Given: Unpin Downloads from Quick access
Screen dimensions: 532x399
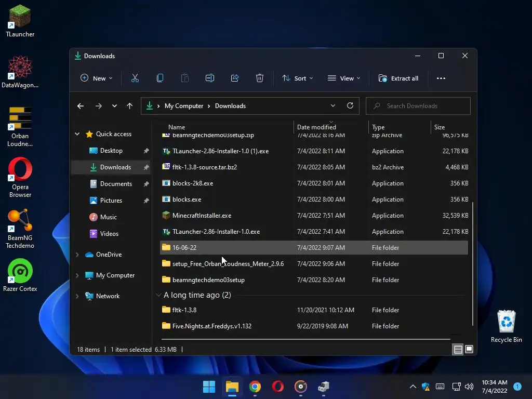Looking at the screenshot, I should click(x=146, y=167).
